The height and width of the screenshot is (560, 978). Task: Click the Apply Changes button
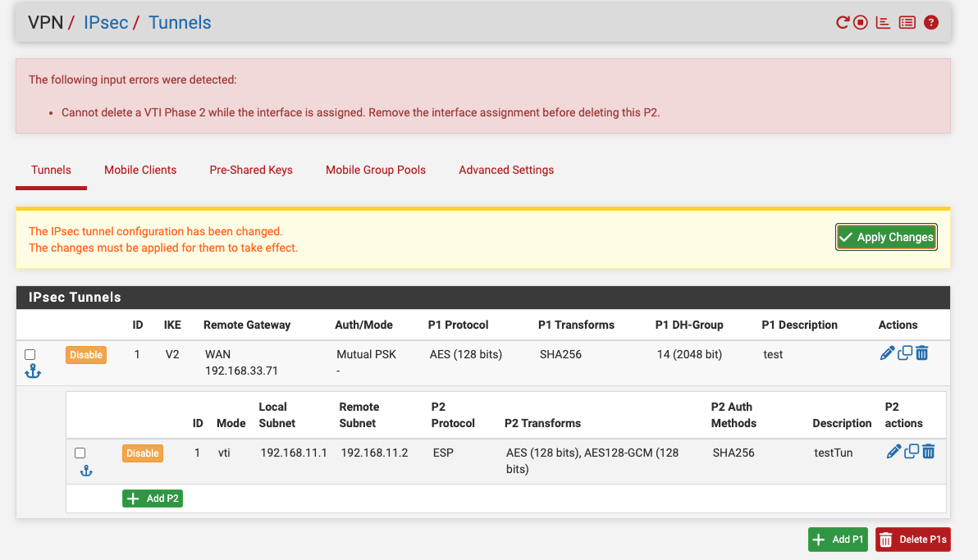pyautogui.click(x=886, y=237)
